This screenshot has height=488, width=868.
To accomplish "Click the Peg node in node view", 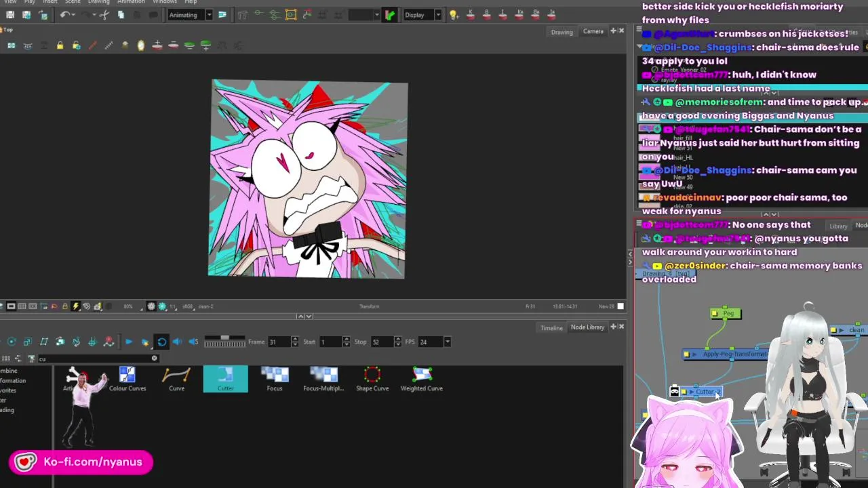I will tap(726, 313).
